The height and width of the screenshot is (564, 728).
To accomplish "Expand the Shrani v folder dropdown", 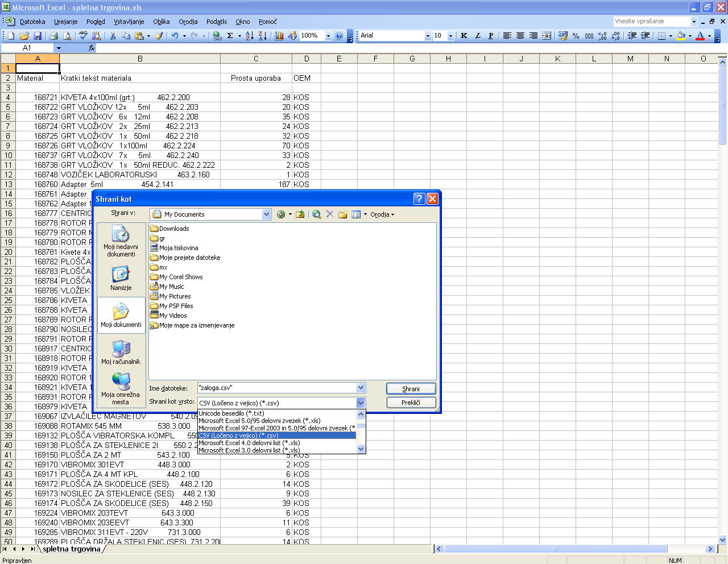I will [x=267, y=214].
